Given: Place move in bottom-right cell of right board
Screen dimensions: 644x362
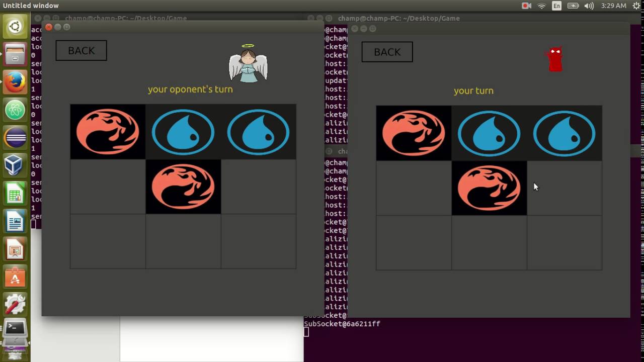Looking at the screenshot, I should click(565, 243).
